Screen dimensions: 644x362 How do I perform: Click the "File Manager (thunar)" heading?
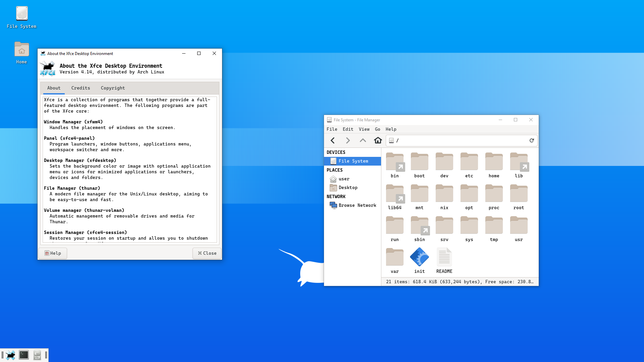(72, 188)
